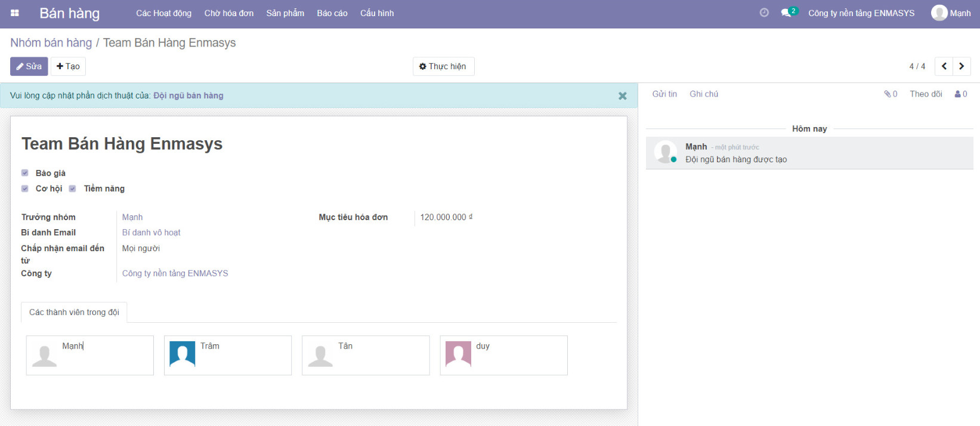Toggle the Cơ hội checkbox
This screenshot has height=426, width=980.
(25, 189)
